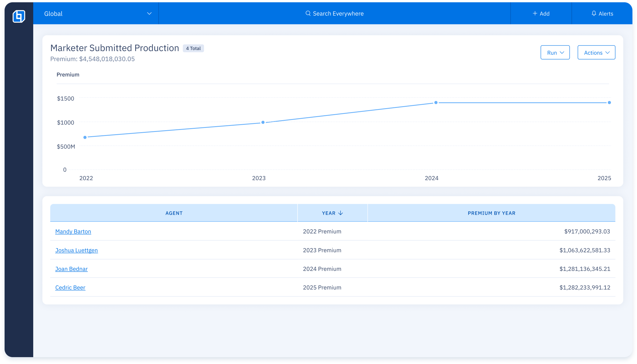The width and height of the screenshot is (637, 364).
Task: Click the 2022 chart data point
Action: (x=85, y=137)
